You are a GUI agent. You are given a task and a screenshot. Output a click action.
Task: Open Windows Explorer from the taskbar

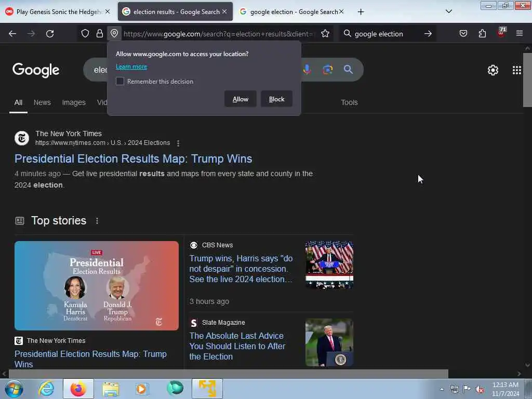tap(111, 389)
